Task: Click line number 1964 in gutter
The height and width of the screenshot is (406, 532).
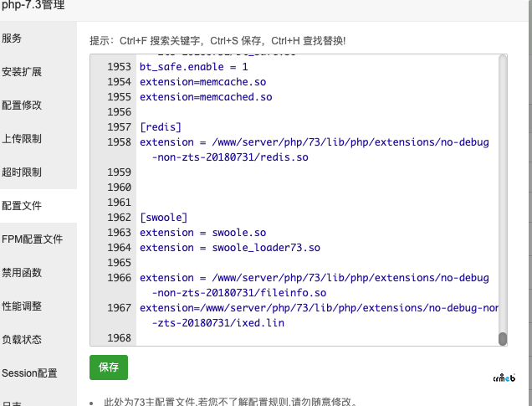Action: tap(118, 248)
